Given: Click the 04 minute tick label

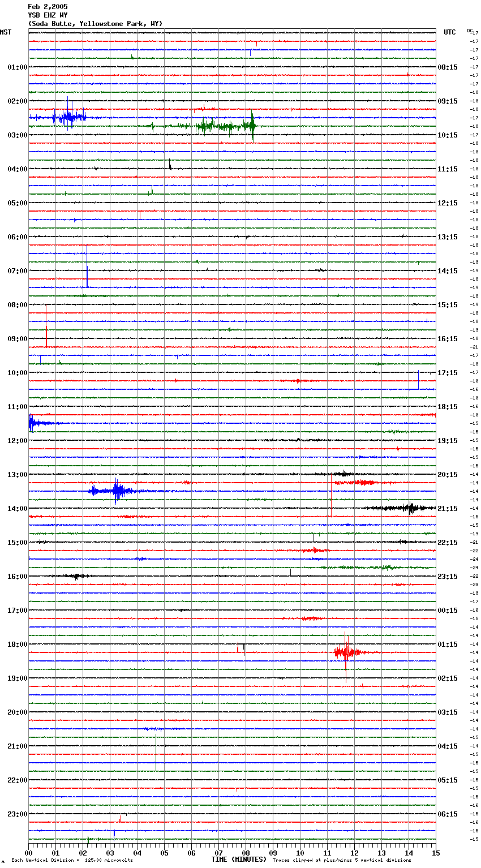Looking at the screenshot, I should [x=138, y=852].
